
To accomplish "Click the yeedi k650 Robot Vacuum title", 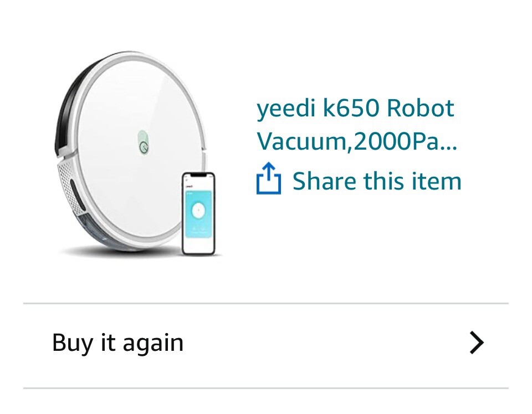I will (x=355, y=109).
